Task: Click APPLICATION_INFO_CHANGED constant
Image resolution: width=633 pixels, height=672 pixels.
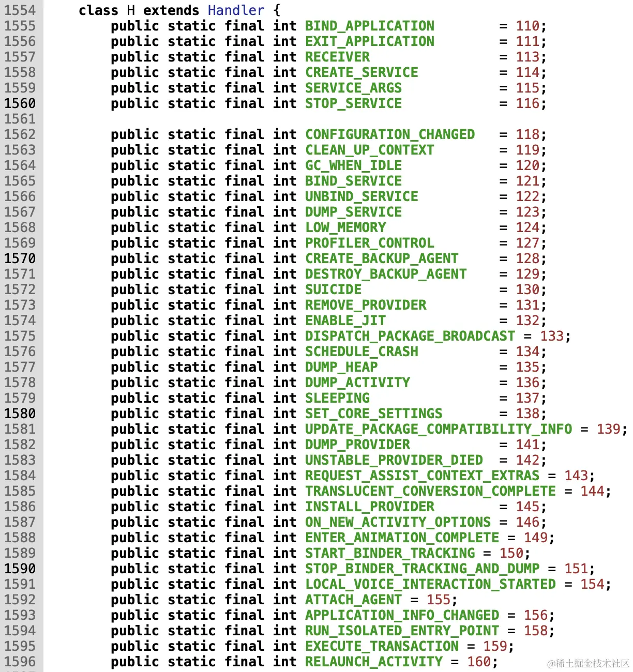Action: tap(402, 615)
